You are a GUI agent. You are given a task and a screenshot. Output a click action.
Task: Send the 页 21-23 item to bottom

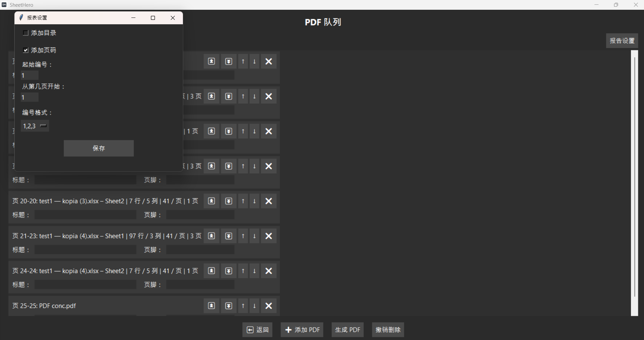point(229,236)
